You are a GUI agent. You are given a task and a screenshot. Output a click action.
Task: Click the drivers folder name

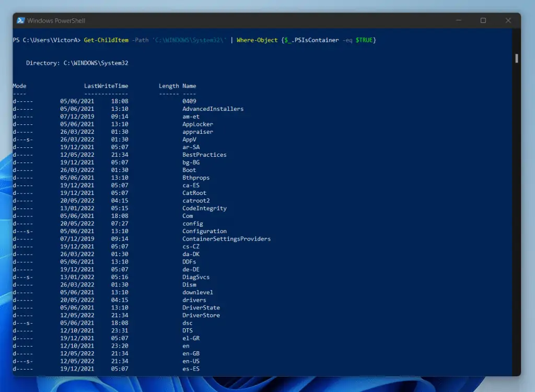(x=194, y=300)
